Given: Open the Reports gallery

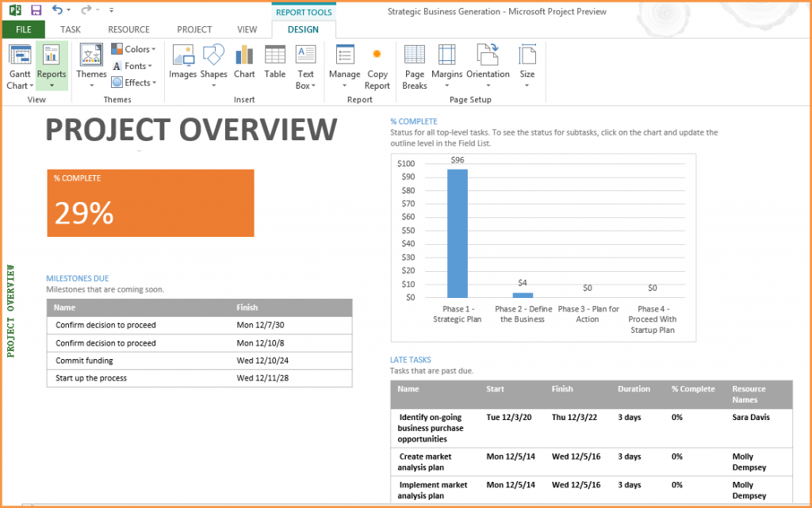Looking at the screenshot, I should (52, 67).
